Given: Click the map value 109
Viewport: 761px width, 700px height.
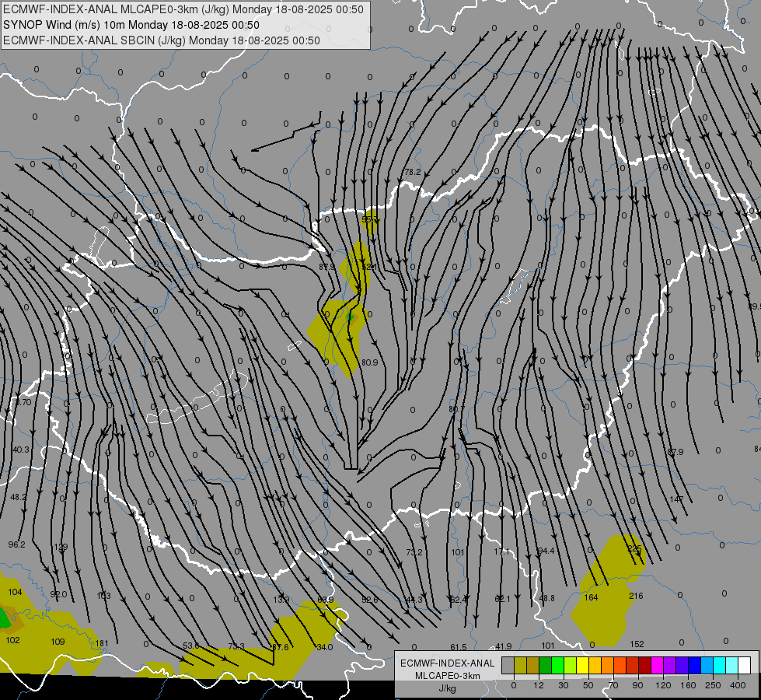Looking at the screenshot, I should point(58,642).
